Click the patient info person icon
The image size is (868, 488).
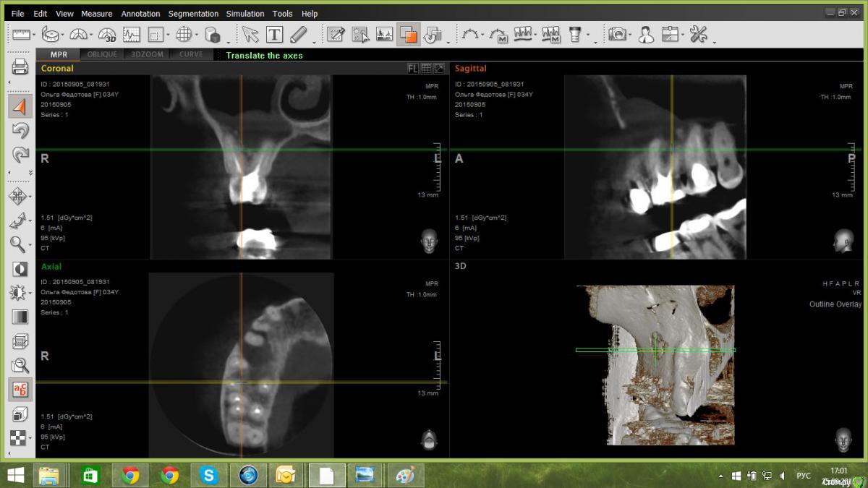[x=646, y=34]
